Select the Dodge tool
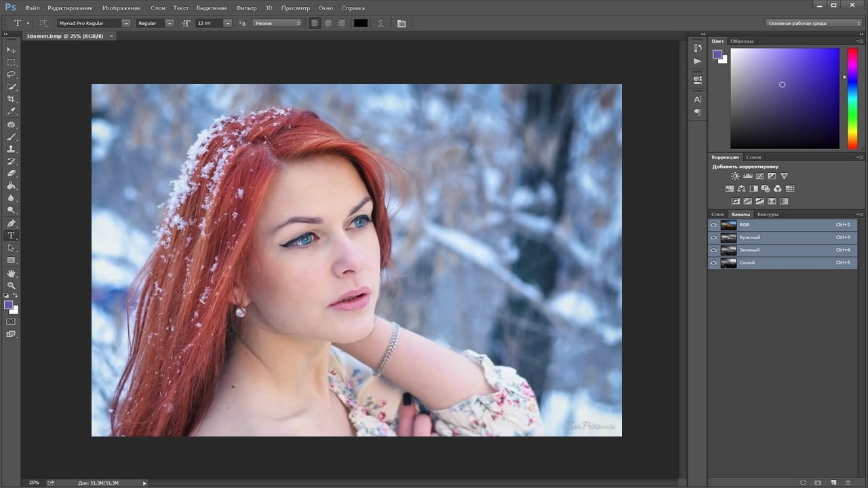Screen dimensions: 868x488 pyautogui.click(x=11, y=210)
